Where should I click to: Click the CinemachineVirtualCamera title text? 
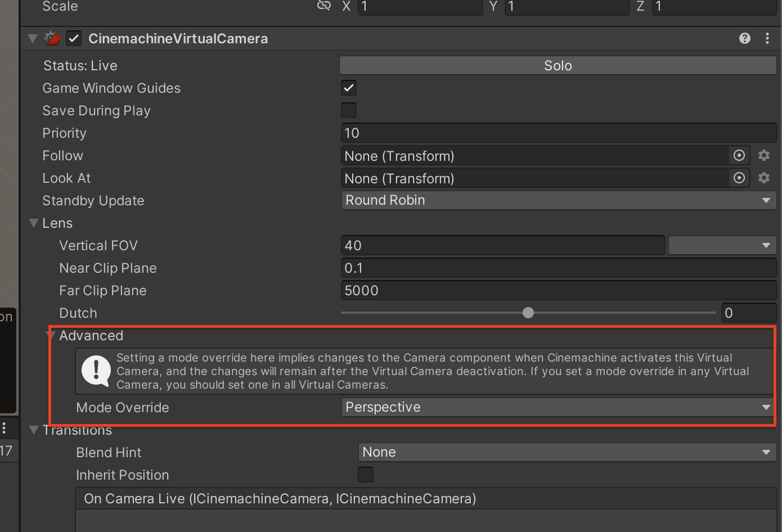178,38
